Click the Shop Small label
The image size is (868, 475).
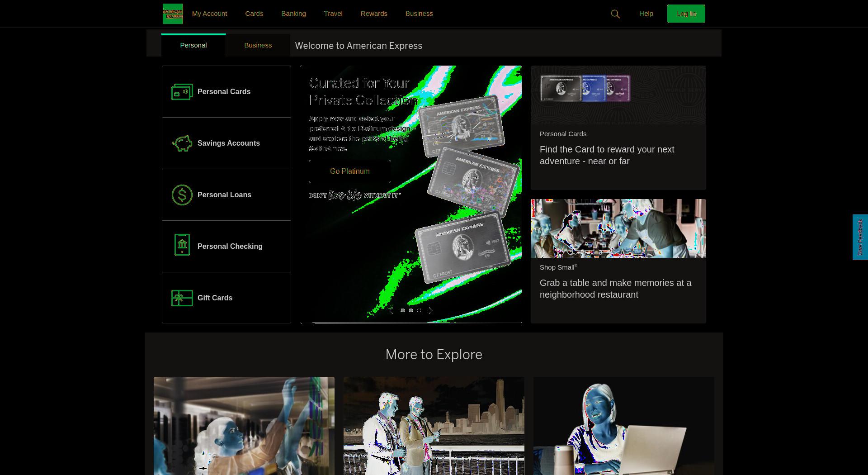pos(558,267)
